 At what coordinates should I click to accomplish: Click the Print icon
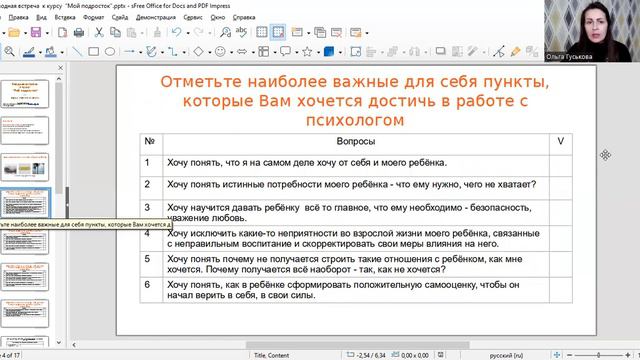coord(79,32)
